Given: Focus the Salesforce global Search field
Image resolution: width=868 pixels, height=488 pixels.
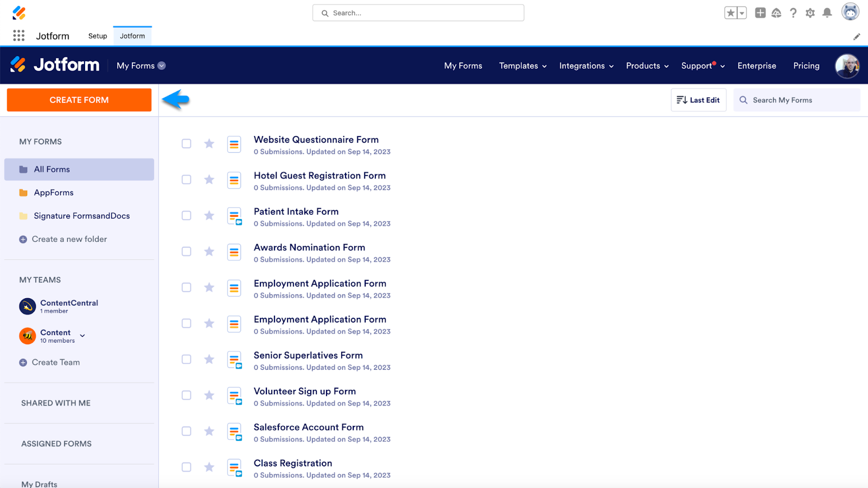Looking at the screenshot, I should tap(418, 13).
